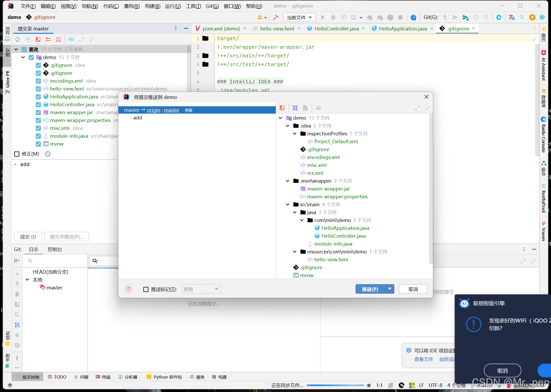Open the current file run configuration dropdown
The width and height of the screenshot is (551, 392).
[299, 17]
